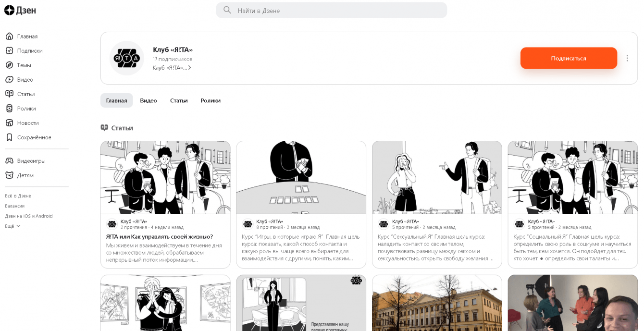Image resolution: width=644 pixels, height=331 pixels.
Task: Open Подписки in the left sidebar
Action: (30, 50)
